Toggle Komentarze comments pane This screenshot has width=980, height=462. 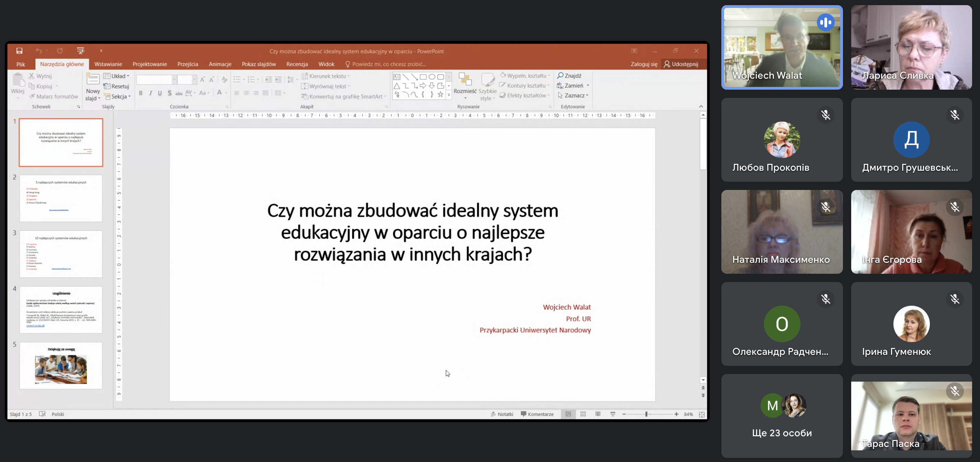(537, 414)
